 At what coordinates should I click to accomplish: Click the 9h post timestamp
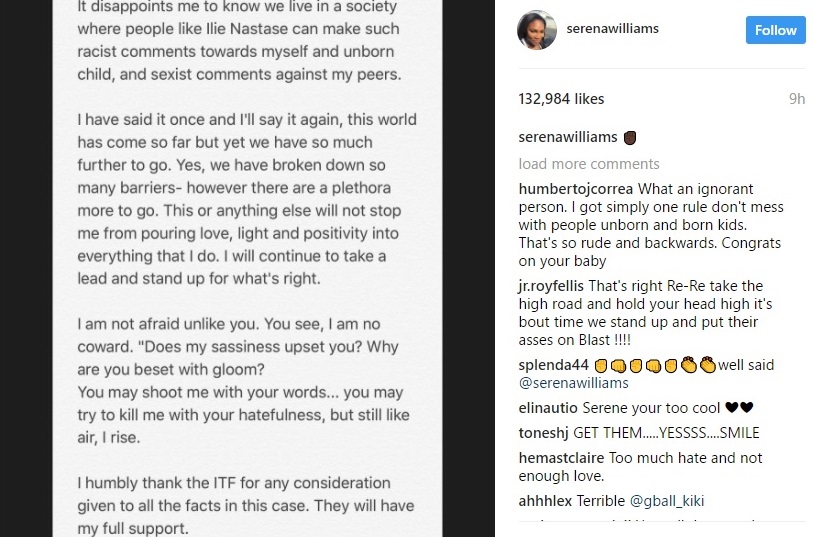(x=796, y=99)
